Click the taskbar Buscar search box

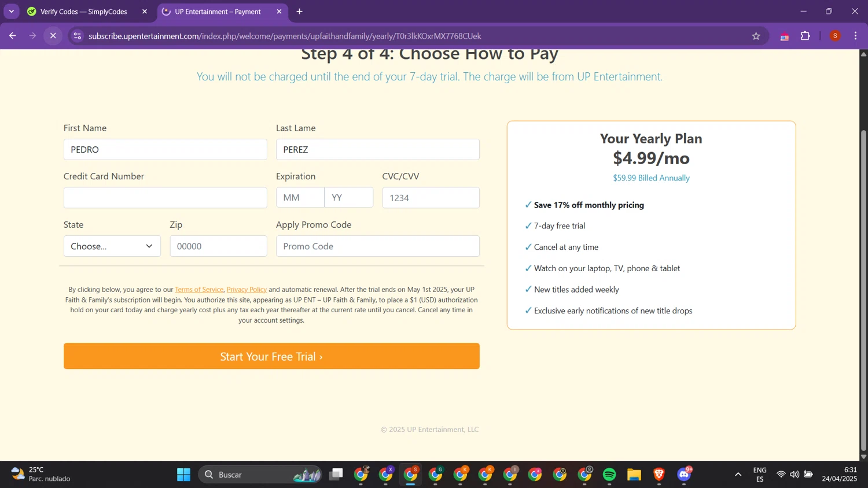pyautogui.click(x=260, y=475)
